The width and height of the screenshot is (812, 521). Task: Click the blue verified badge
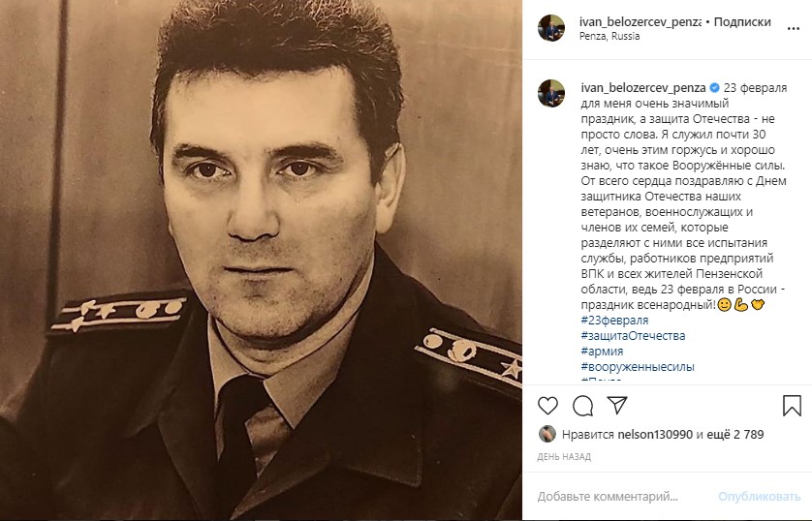(x=715, y=87)
